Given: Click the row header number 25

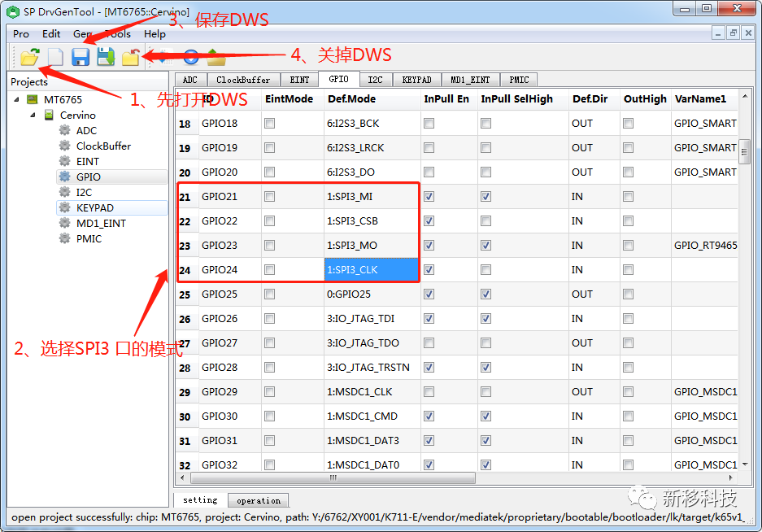Looking at the screenshot, I should coord(185,294).
